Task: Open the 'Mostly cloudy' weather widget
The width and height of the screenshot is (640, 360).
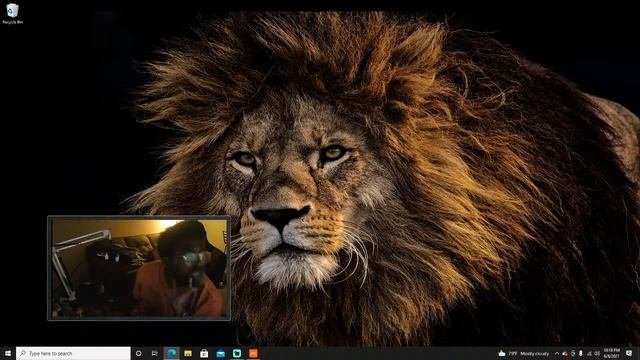Action: [x=524, y=353]
